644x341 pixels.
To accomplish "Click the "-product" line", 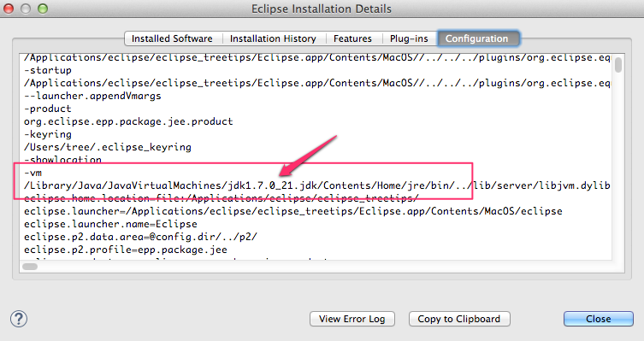I will (x=48, y=109).
